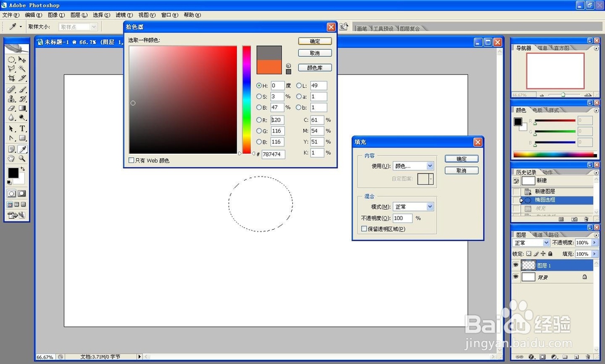This screenshot has height=364, width=605.
Task: Select the Polygonal Lasso tool
Action: pos(11,69)
